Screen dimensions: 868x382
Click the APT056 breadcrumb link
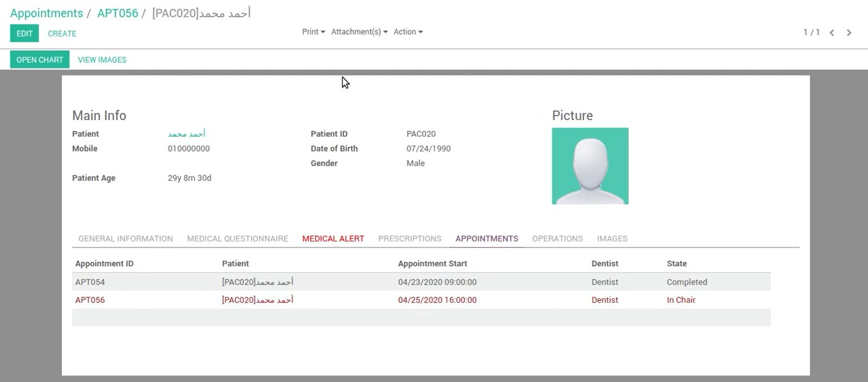coord(117,13)
